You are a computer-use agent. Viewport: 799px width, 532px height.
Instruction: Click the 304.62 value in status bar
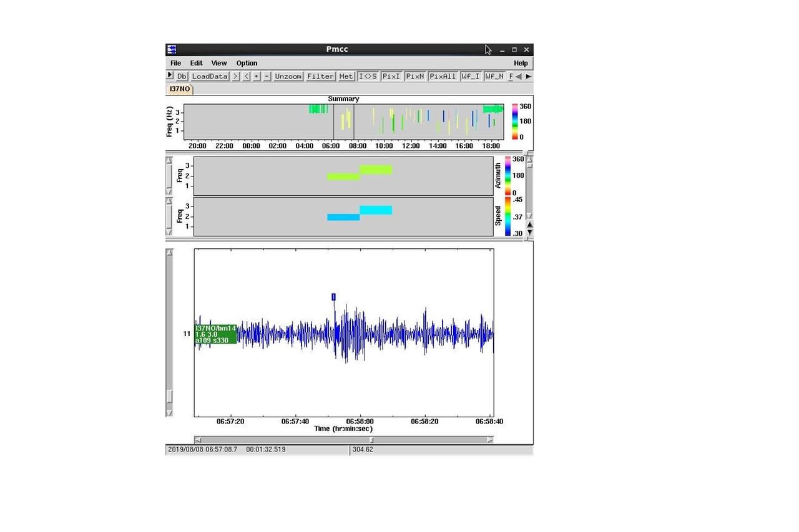[x=363, y=449]
